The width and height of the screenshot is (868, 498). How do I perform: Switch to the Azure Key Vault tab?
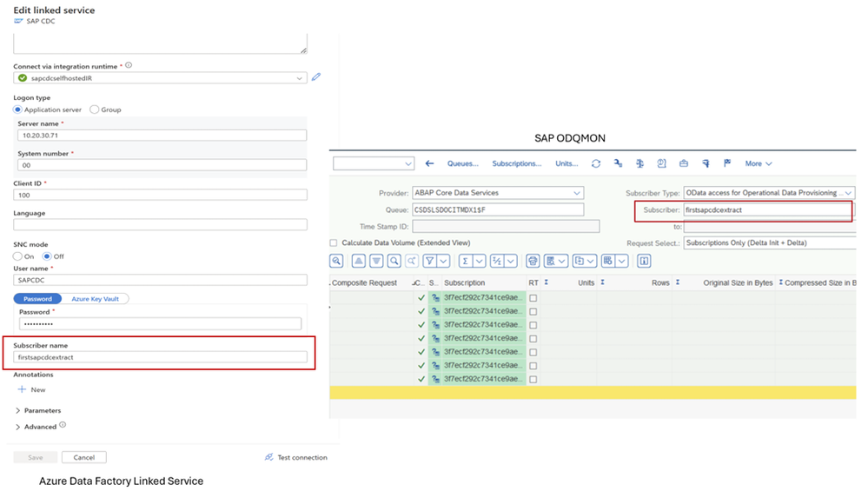pos(96,299)
